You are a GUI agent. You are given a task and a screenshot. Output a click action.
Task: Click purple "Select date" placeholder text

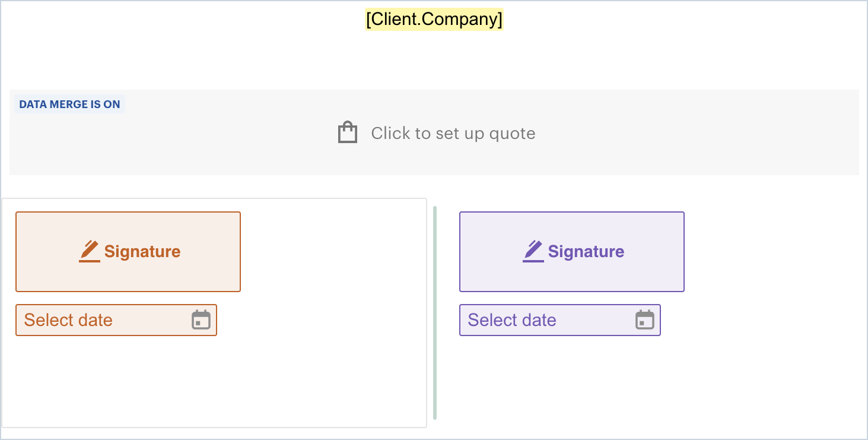pos(512,321)
